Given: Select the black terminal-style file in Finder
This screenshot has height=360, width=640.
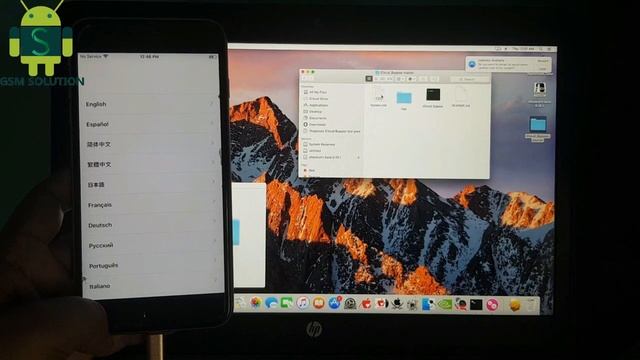Looking at the screenshot, I should point(433,95).
